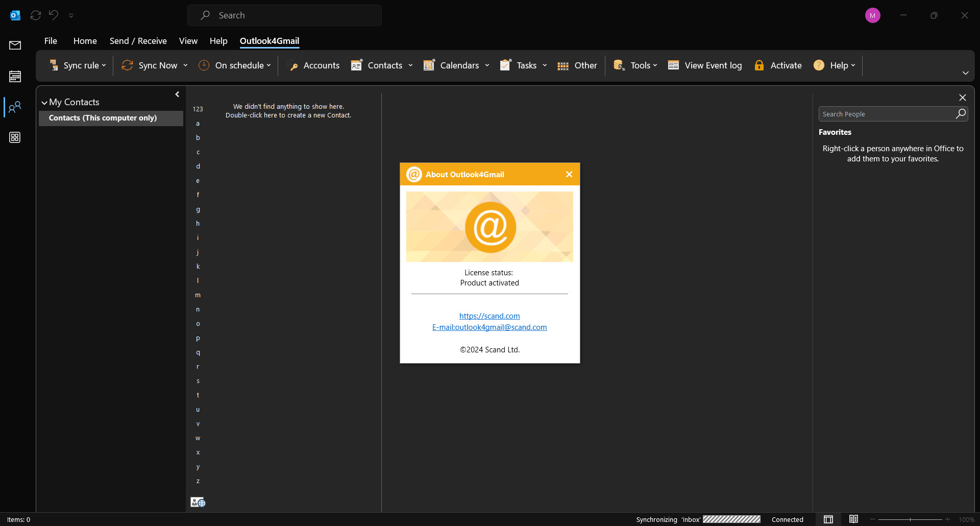Click the outlook4gmail@scand.com email link
This screenshot has width=980, height=526.
point(489,327)
